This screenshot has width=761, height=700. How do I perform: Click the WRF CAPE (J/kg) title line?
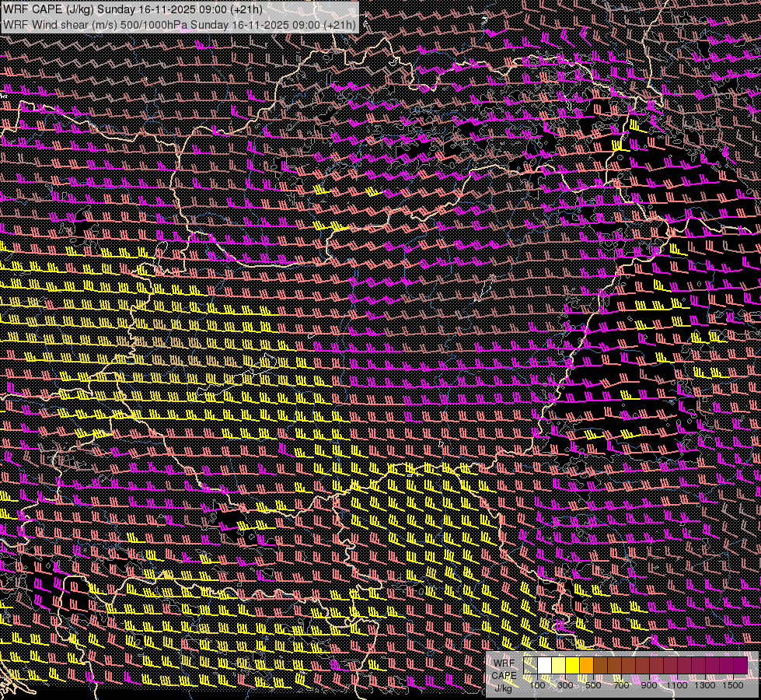coord(132,10)
